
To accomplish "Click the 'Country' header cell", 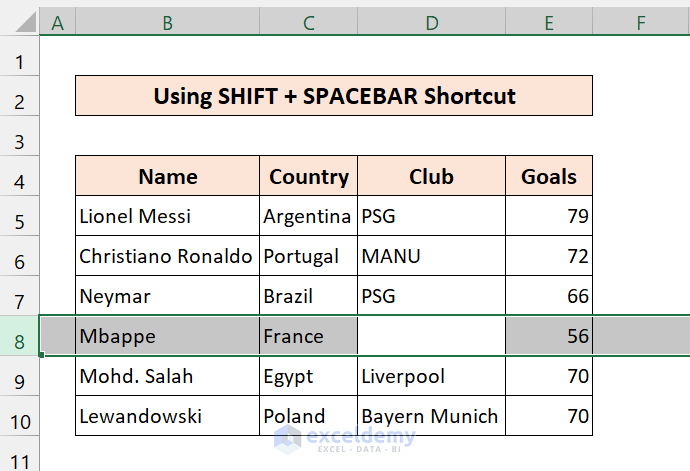I will (308, 177).
